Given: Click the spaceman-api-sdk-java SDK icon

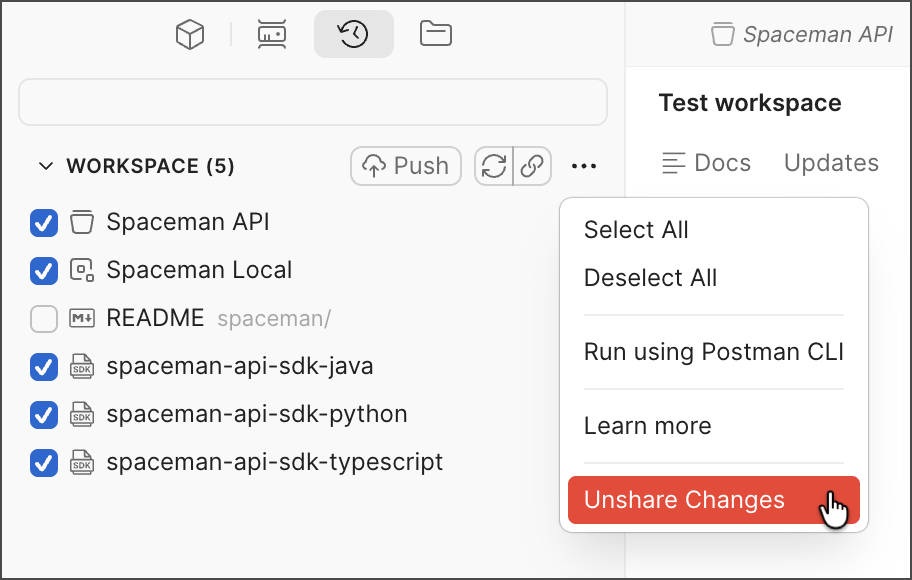Looking at the screenshot, I should click(x=81, y=366).
